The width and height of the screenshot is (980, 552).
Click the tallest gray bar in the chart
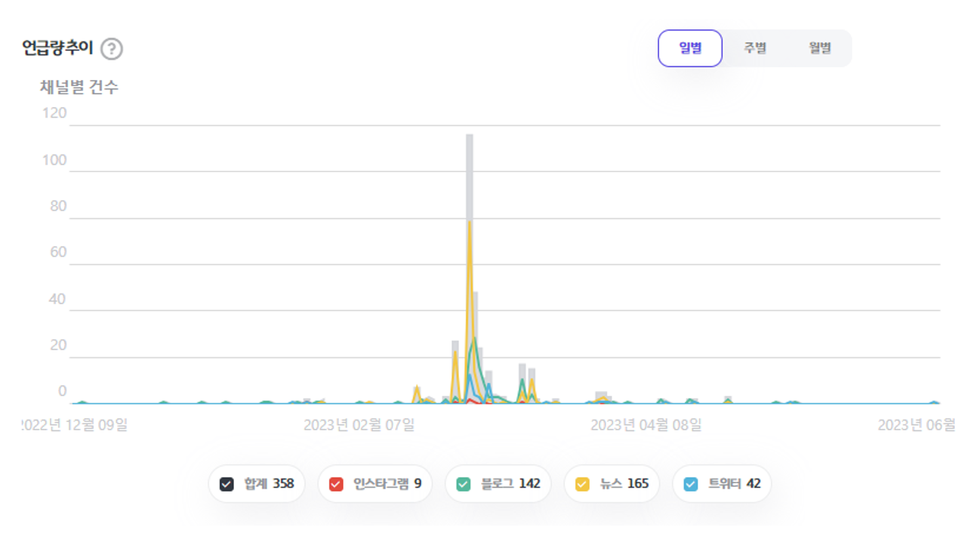click(x=470, y=268)
